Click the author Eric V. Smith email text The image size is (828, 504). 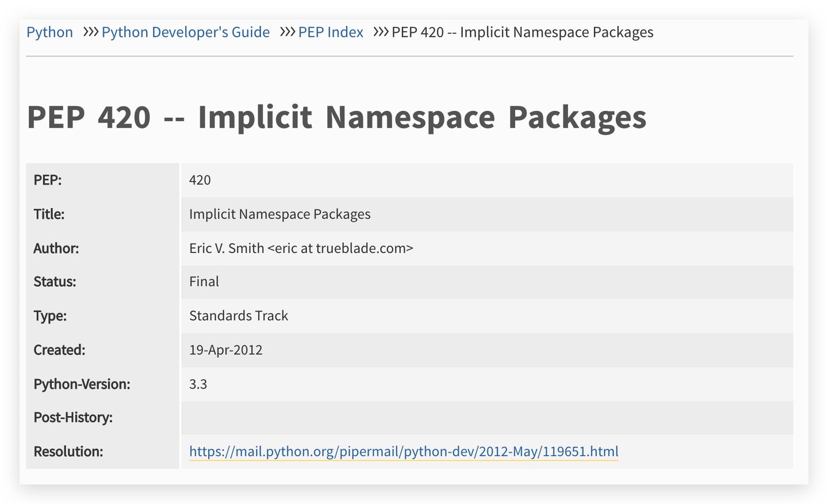tap(301, 248)
